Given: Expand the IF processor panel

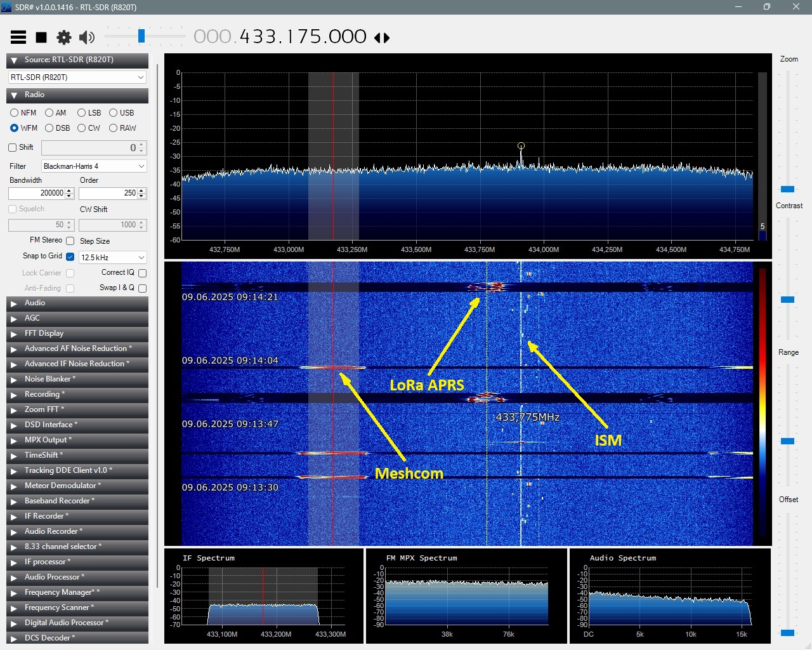Looking at the screenshot, I should (x=77, y=562).
